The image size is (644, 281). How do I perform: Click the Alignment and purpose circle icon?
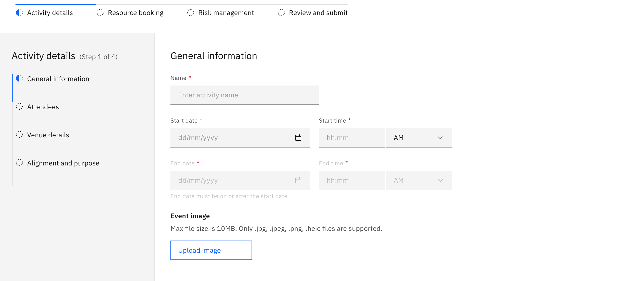click(x=19, y=162)
